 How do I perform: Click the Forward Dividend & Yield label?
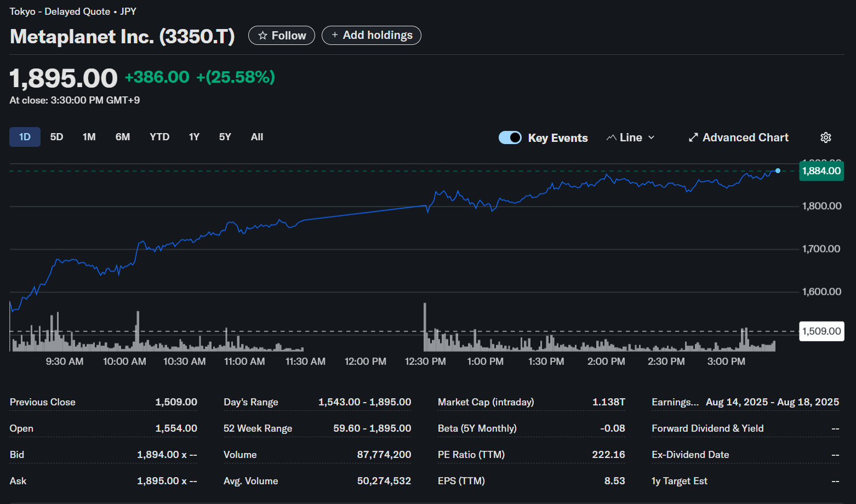tap(707, 428)
